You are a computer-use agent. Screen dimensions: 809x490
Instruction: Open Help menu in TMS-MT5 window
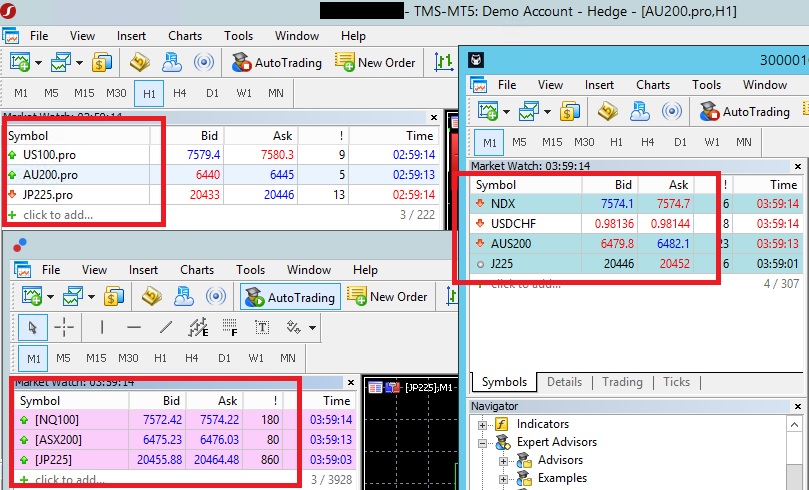pos(353,36)
